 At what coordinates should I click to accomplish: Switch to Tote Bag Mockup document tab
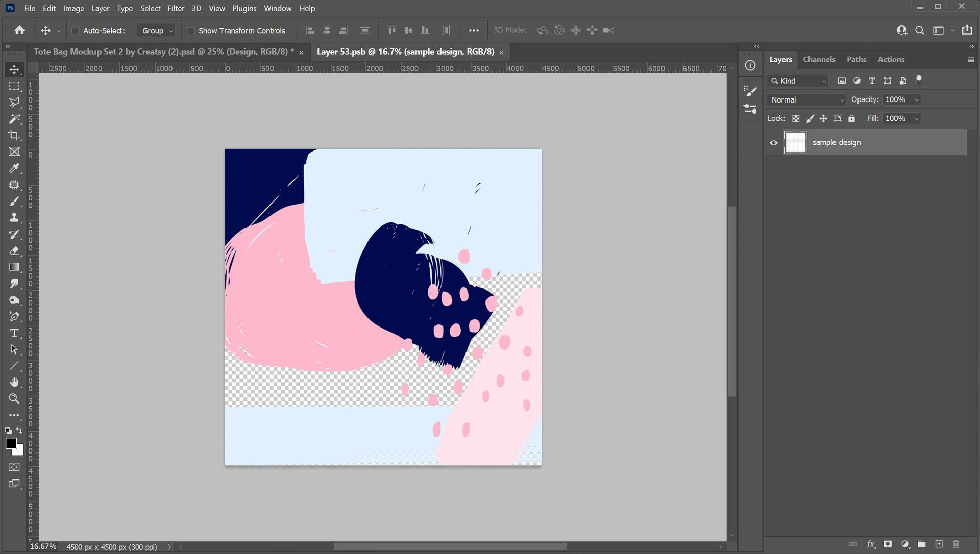[x=164, y=52]
